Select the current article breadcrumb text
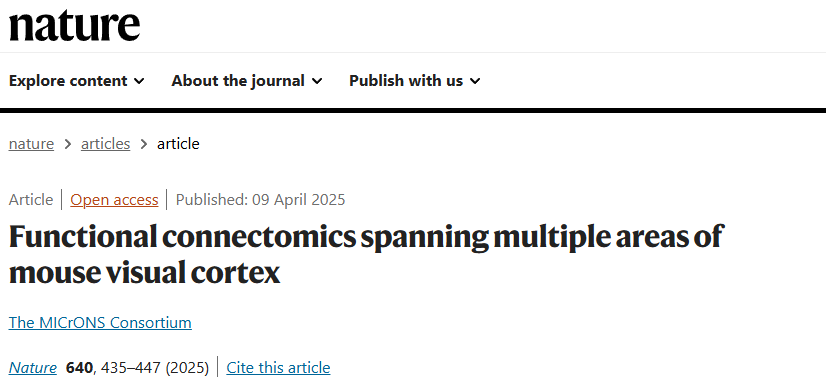 (x=178, y=144)
